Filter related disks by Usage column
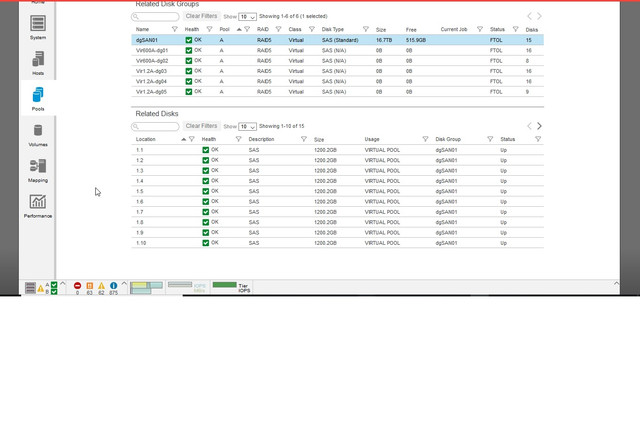The image size is (640, 436). click(425, 139)
